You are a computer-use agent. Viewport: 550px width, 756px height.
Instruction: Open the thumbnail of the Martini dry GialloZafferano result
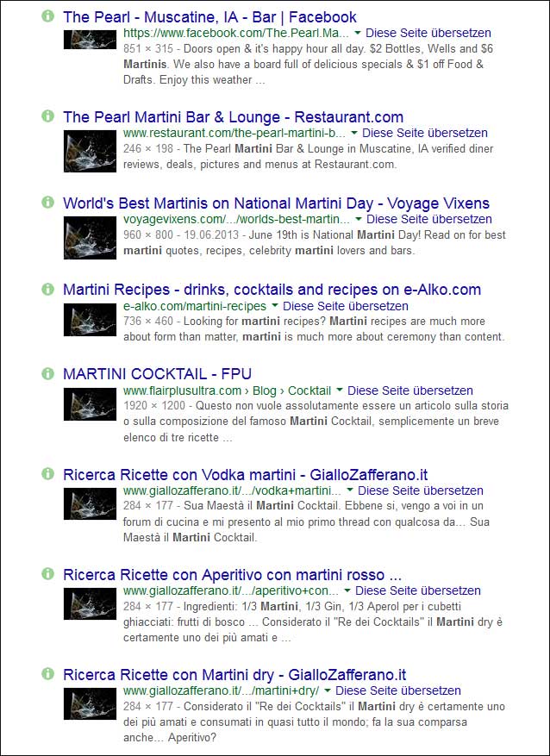pos(91,704)
